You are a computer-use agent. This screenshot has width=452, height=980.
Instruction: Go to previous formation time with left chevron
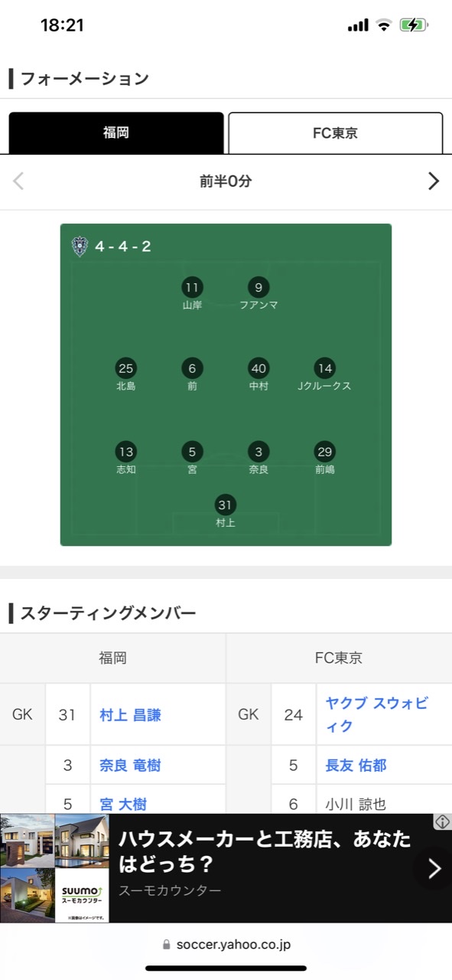pyautogui.click(x=19, y=181)
